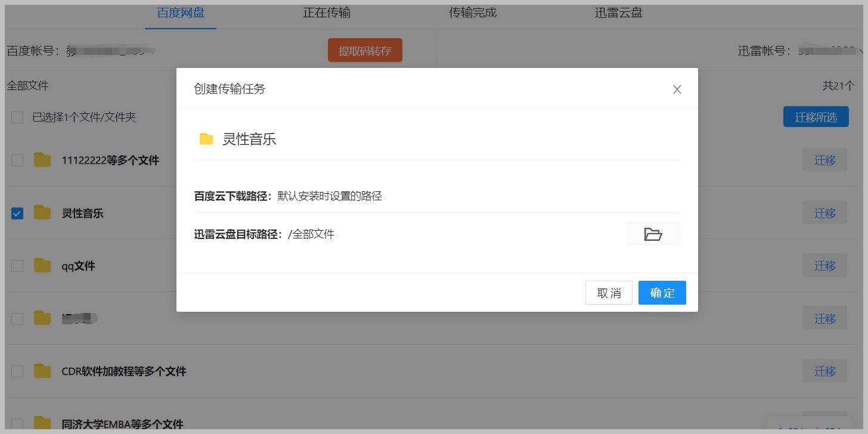
Task: Check the checkbox of the blurred-name folder row
Action: coord(17,318)
